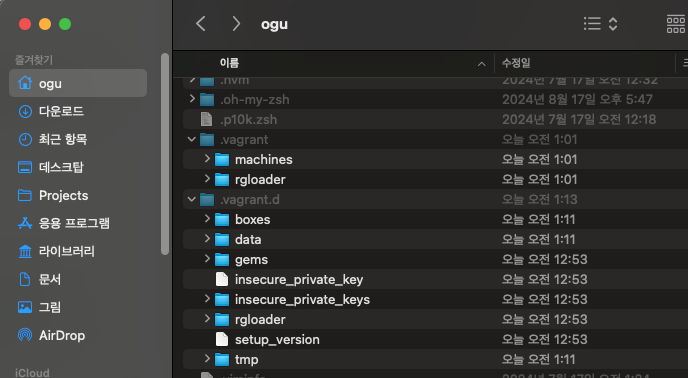Select the AirDrop sidebar icon
The image size is (688, 378).
pyautogui.click(x=25, y=335)
